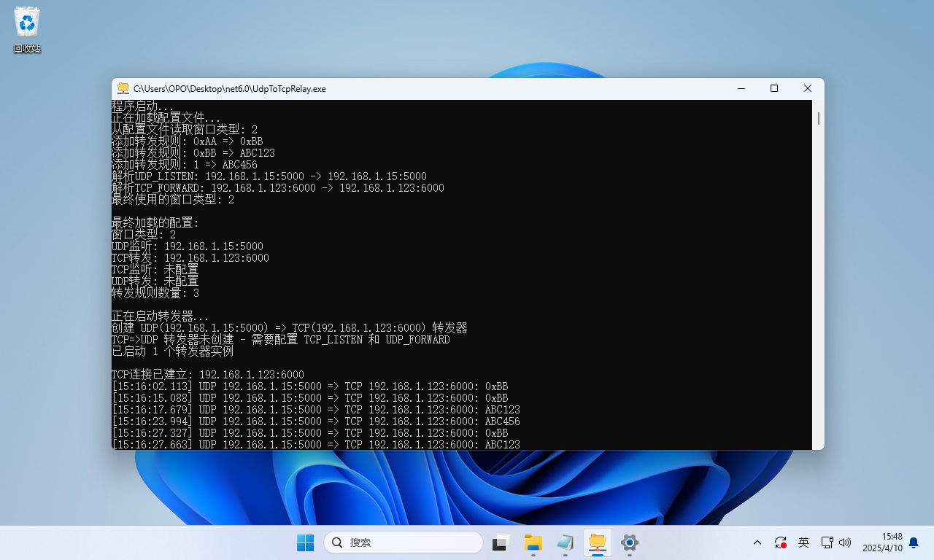
Task: Click the line 'TCP监听: 未配置'
Action: click(155, 270)
